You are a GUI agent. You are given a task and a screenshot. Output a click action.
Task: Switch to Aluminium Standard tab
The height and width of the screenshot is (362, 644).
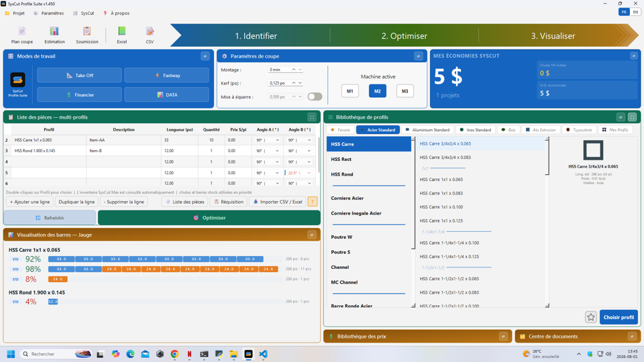pyautogui.click(x=427, y=129)
